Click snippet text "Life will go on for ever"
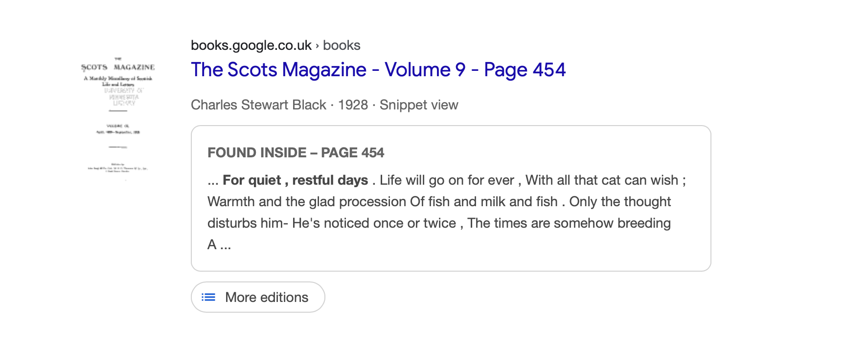868x343 pixels. click(x=447, y=180)
